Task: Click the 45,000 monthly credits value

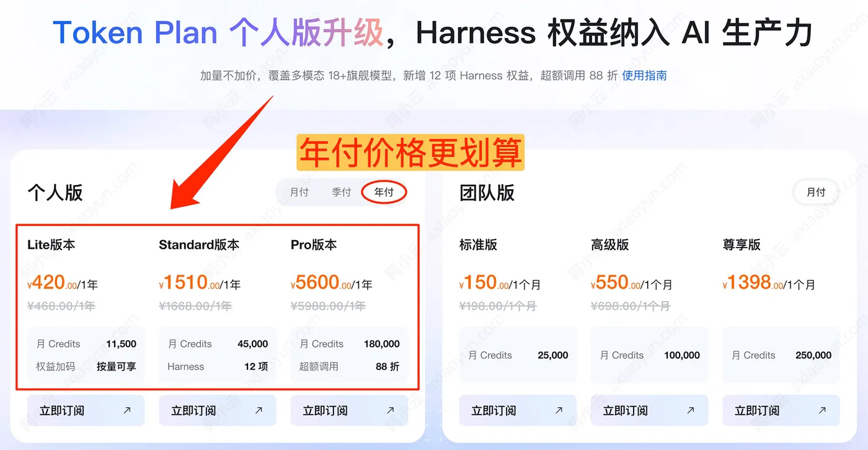Action: [253, 344]
